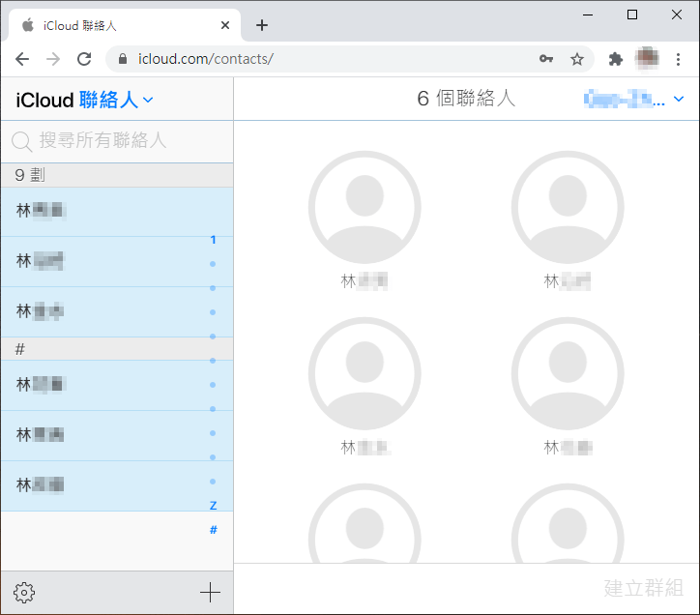
Task: Focus the 搜尋所有聯絡人 search field
Action: pyautogui.click(x=117, y=140)
